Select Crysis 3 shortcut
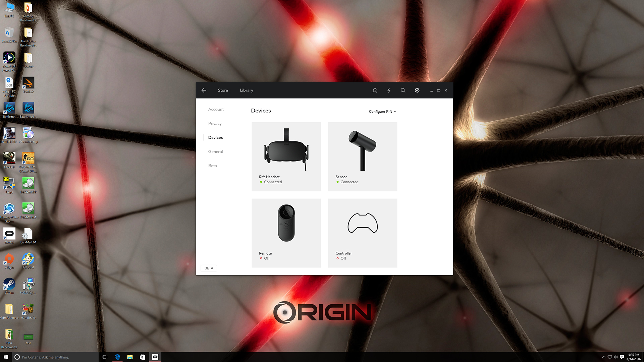 tap(9, 161)
